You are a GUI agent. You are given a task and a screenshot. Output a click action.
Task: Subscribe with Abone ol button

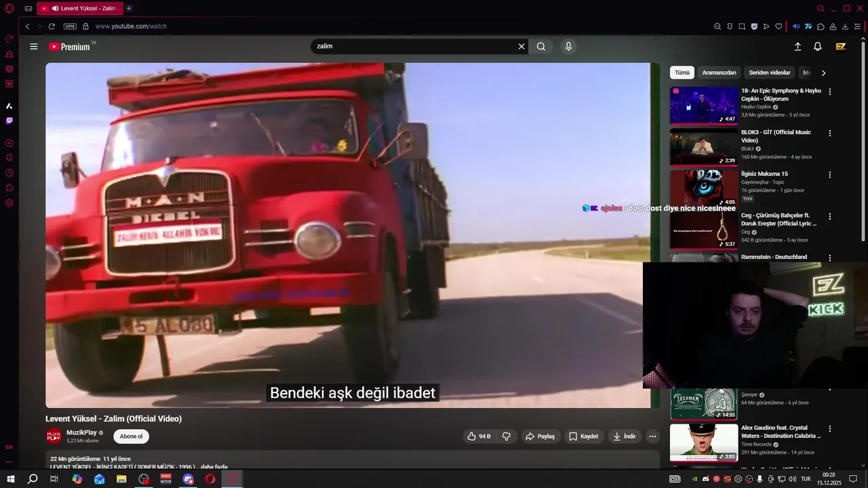click(131, 436)
